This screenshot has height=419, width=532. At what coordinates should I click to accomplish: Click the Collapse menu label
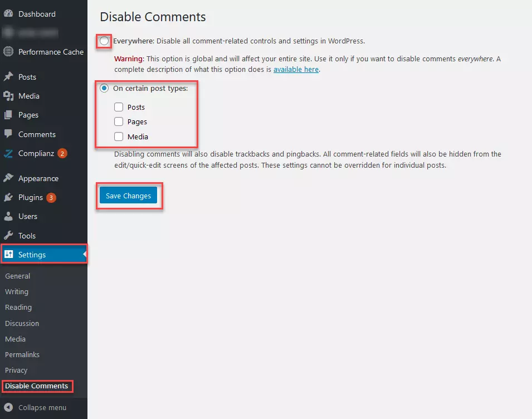pyautogui.click(x=42, y=407)
